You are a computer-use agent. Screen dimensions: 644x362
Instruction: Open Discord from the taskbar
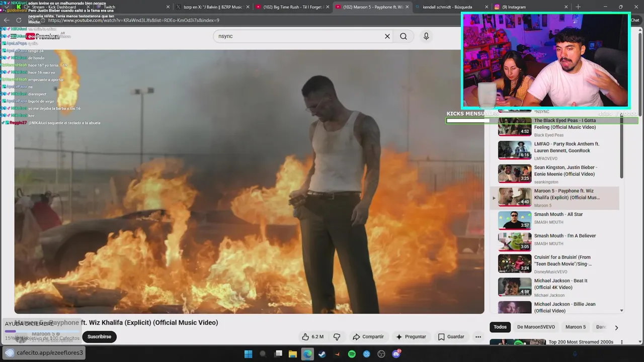[x=396, y=354]
